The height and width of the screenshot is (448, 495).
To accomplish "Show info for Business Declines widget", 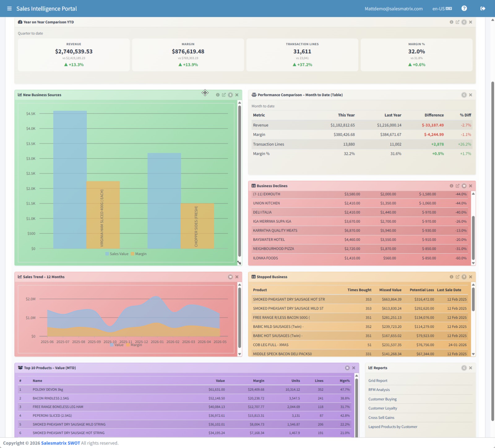I will coord(451,186).
